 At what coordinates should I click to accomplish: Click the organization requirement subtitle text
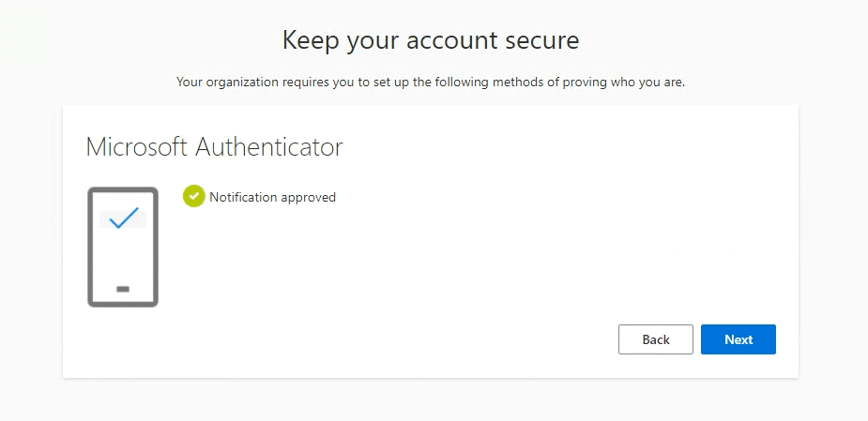click(431, 83)
